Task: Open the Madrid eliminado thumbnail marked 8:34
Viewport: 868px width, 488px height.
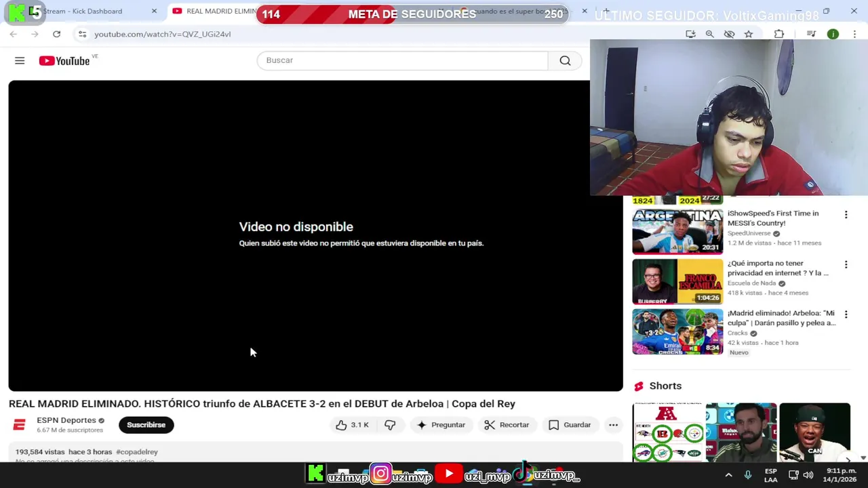Action: coord(677,331)
